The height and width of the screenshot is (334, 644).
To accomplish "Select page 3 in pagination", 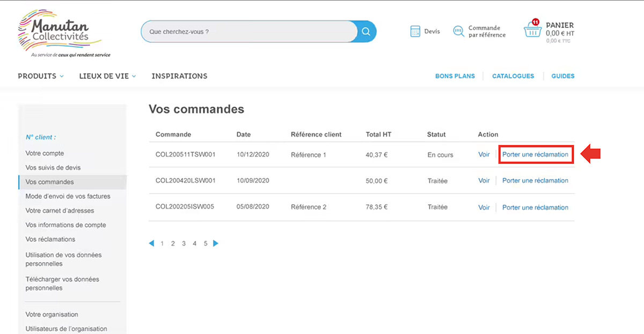I will pos(184,243).
